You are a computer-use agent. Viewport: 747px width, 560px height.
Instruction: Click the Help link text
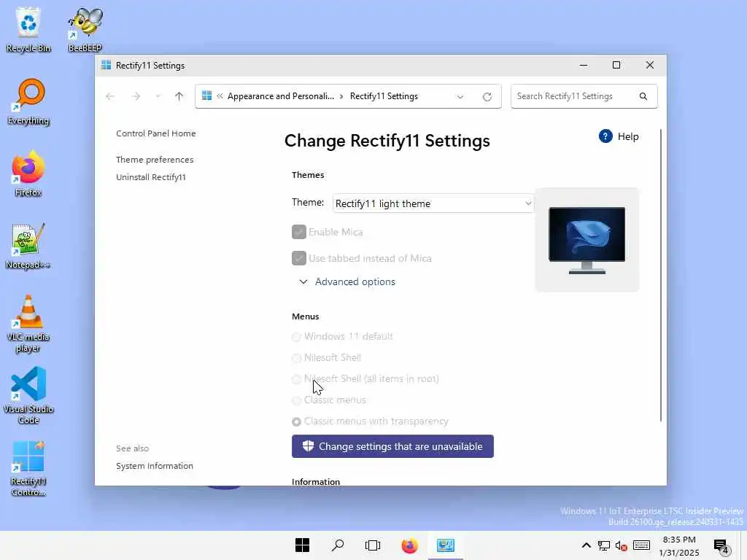click(628, 136)
